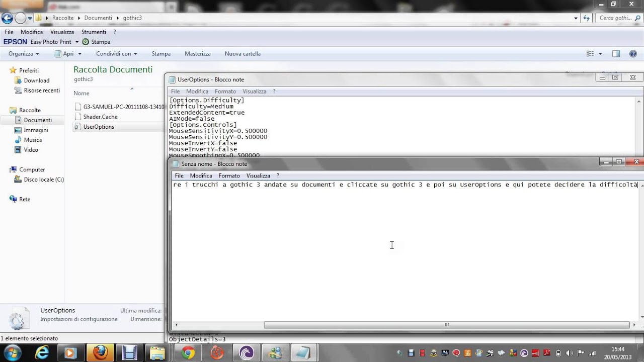Open Formato menu in Senza nome Notepad

click(229, 176)
